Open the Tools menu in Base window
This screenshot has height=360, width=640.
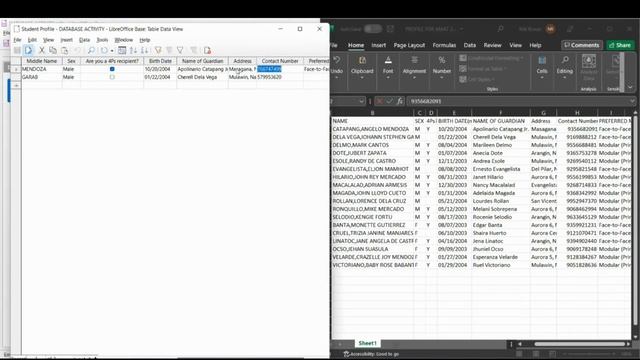(x=102, y=40)
